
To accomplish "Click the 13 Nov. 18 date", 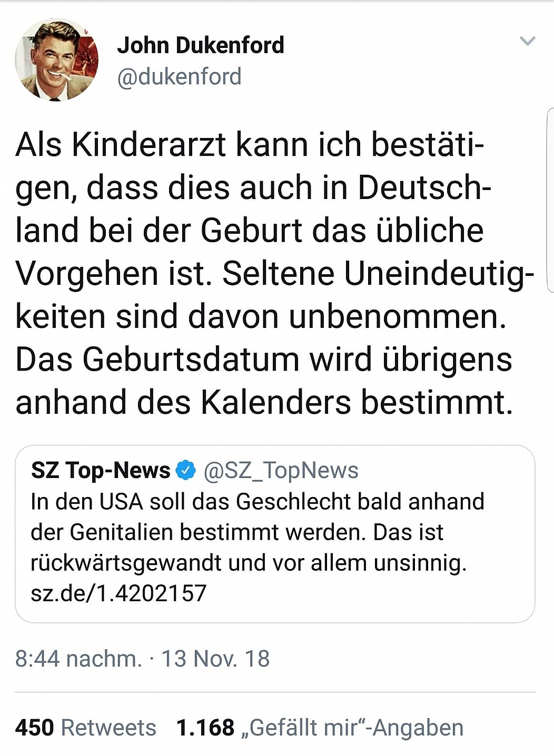I will tap(215, 659).
